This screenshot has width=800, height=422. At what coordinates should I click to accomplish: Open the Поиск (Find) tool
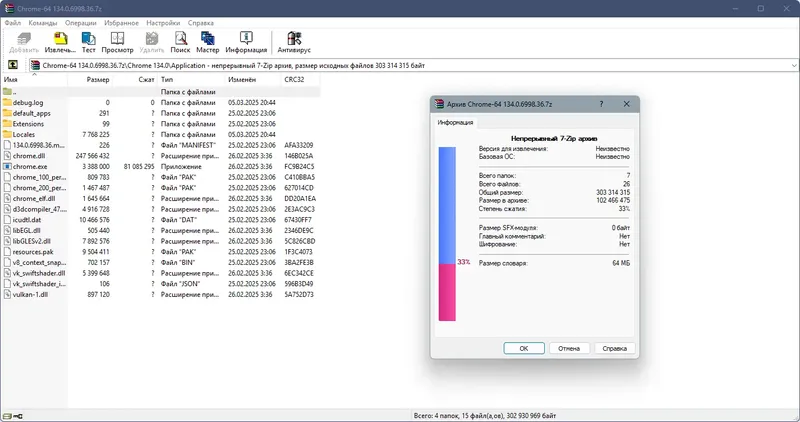[x=180, y=42]
